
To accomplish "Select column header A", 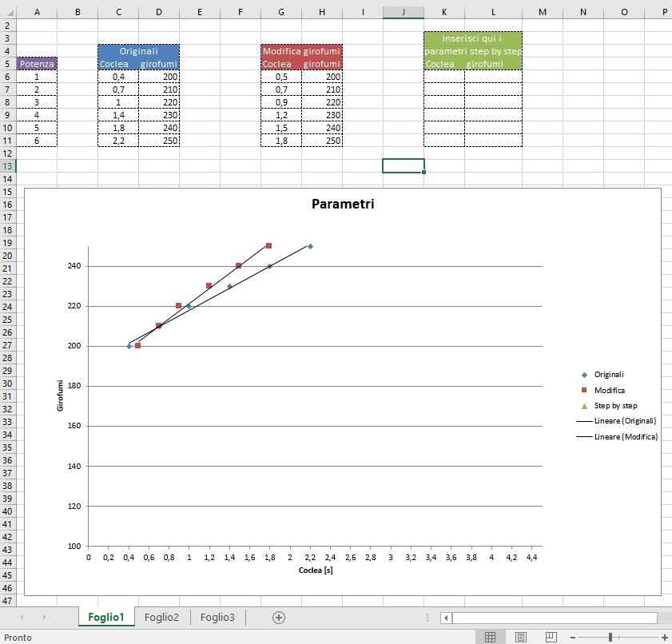I will pos(37,13).
